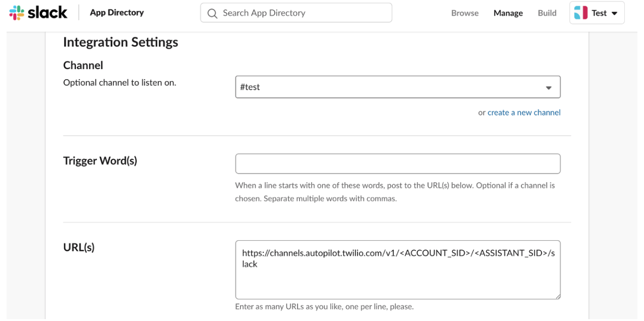Open the Browse menu item
The width and height of the screenshot is (644, 321).
(465, 13)
